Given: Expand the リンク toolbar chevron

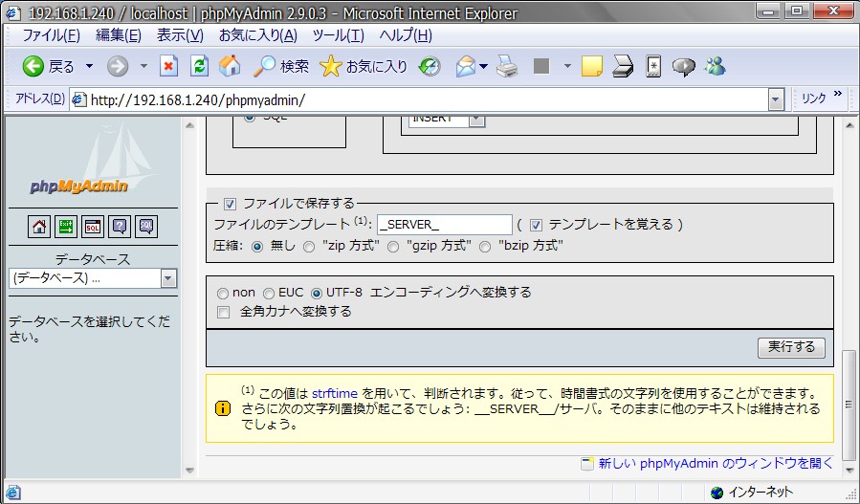Looking at the screenshot, I should tap(838, 94).
